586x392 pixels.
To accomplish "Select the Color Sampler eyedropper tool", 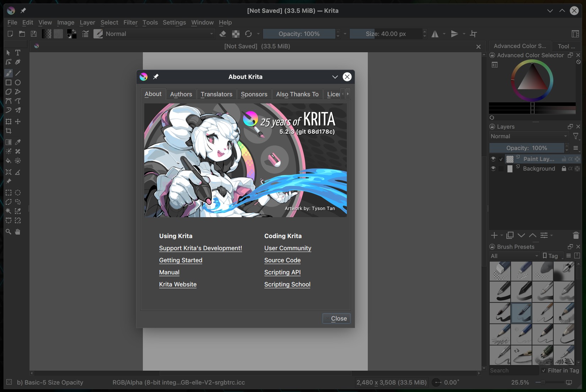I will point(18,142).
